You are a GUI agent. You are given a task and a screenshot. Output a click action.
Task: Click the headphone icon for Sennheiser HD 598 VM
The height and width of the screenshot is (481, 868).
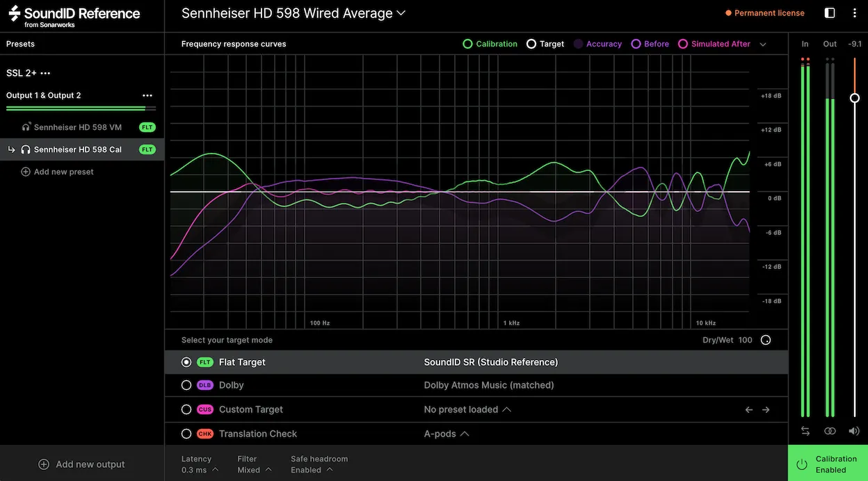[x=26, y=127]
